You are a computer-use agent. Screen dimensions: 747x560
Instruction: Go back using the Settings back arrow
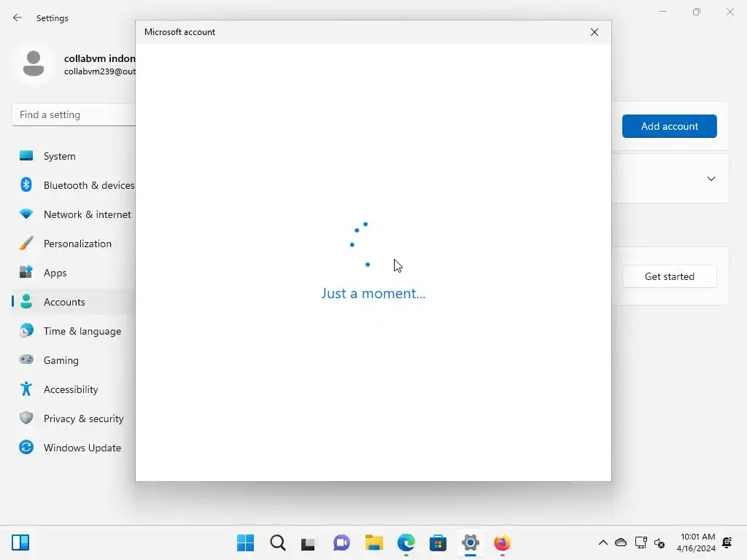tap(18, 17)
